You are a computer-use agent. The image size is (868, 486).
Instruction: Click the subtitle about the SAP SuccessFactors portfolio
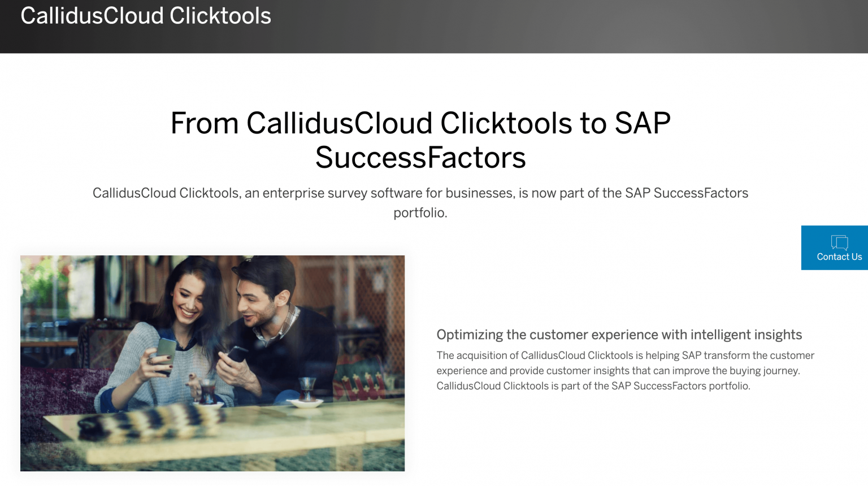coord(420,202)
